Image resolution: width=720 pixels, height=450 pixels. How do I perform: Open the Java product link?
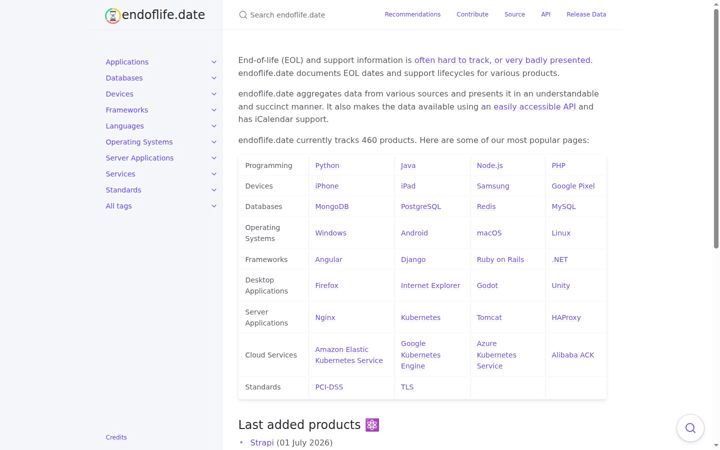[x=408, y=165]
